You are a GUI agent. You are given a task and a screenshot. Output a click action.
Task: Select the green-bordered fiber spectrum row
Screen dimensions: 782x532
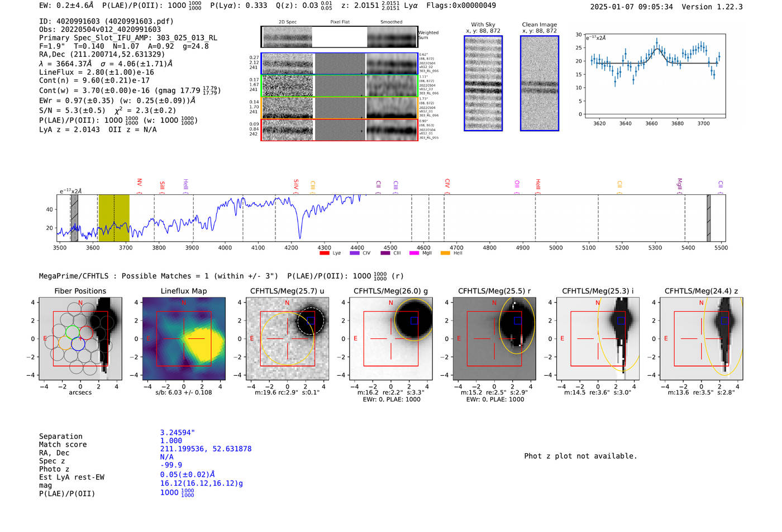point(339,86)
